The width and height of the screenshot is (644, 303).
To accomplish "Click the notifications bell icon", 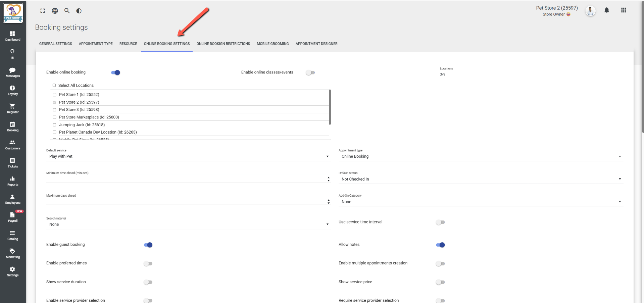I will click(606, 10).
